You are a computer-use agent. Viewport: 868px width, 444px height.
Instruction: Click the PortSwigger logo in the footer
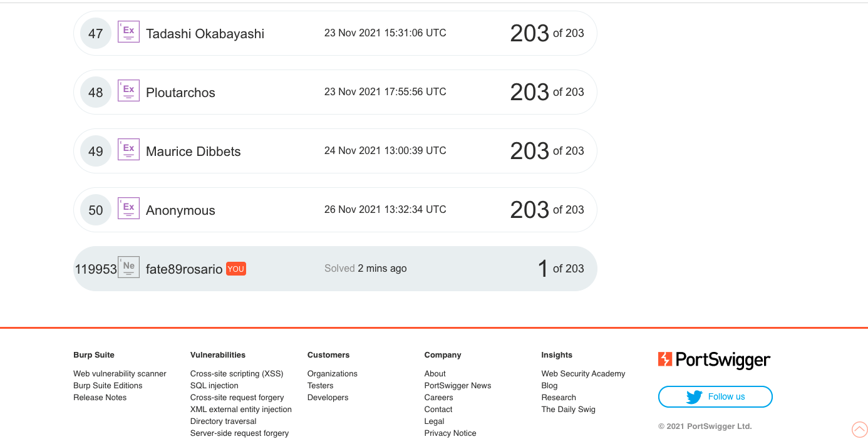tap(714, 359)
